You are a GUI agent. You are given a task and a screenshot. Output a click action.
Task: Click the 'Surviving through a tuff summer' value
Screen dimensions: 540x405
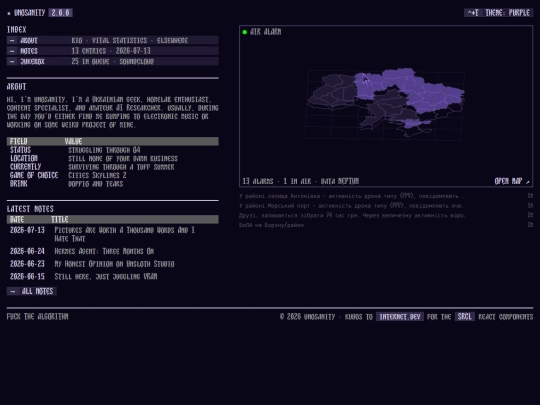coord(121,167)
